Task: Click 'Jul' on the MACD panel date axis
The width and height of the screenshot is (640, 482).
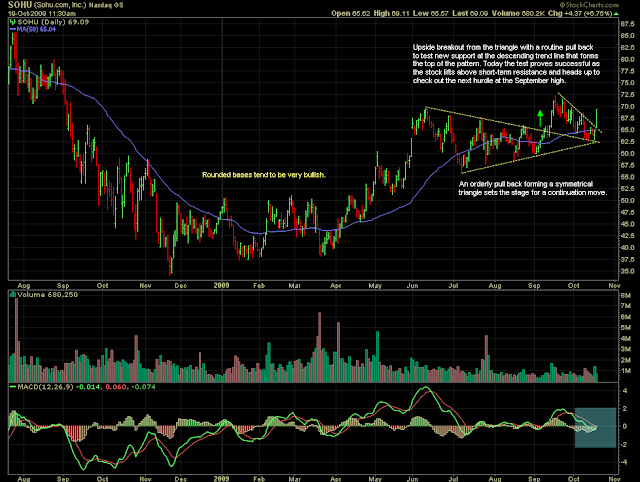Action: [453, 479]
